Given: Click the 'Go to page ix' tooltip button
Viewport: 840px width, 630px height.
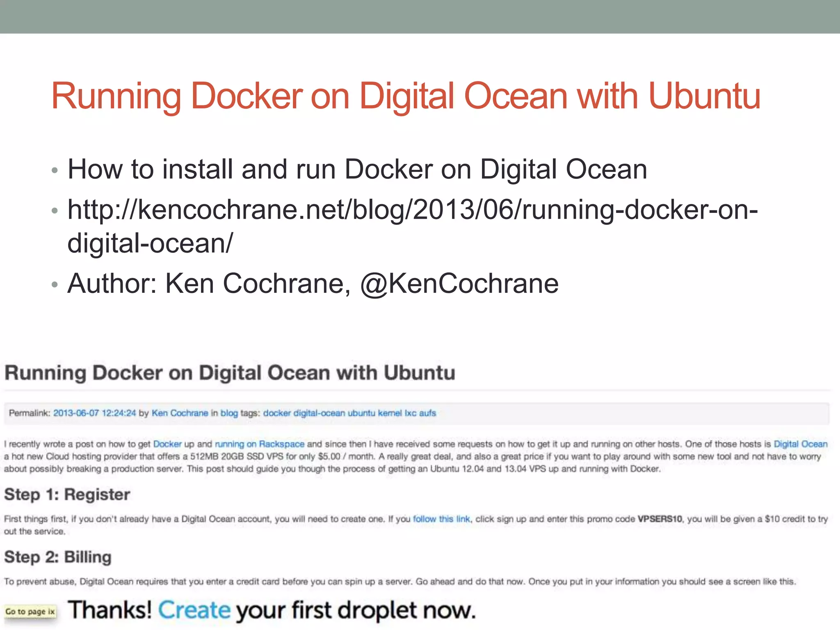Looking at the screenshot, I should click(30, 612).
